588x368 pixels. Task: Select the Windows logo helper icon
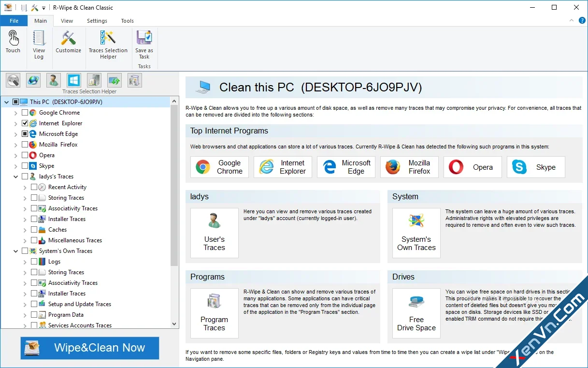[x=74, y=80]
